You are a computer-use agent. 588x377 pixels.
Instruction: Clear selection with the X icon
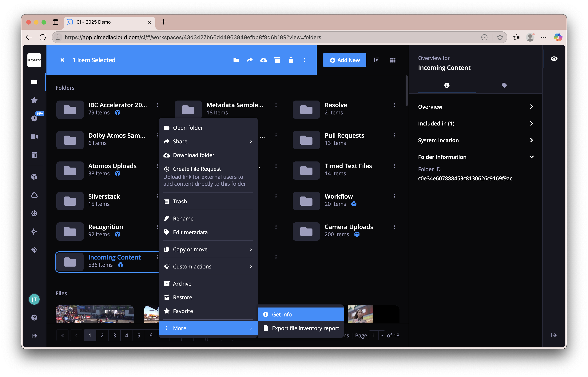62,60
